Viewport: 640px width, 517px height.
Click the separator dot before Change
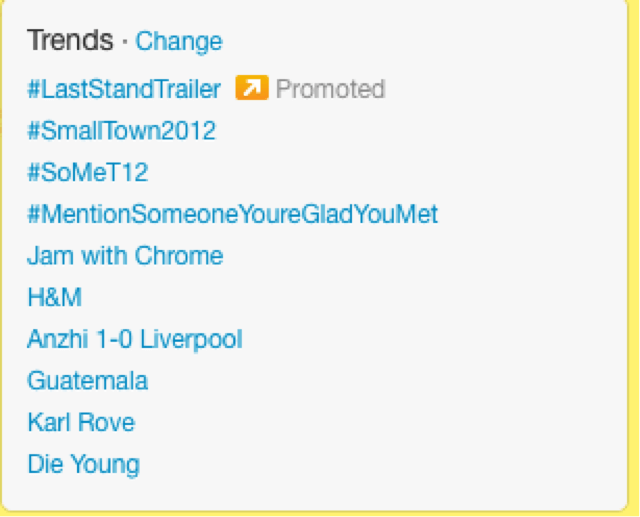(124, 42)
